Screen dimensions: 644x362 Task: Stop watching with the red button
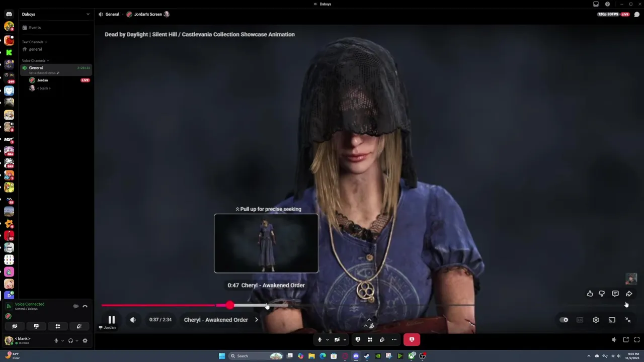pyautogui.click(x=412, y=340)
